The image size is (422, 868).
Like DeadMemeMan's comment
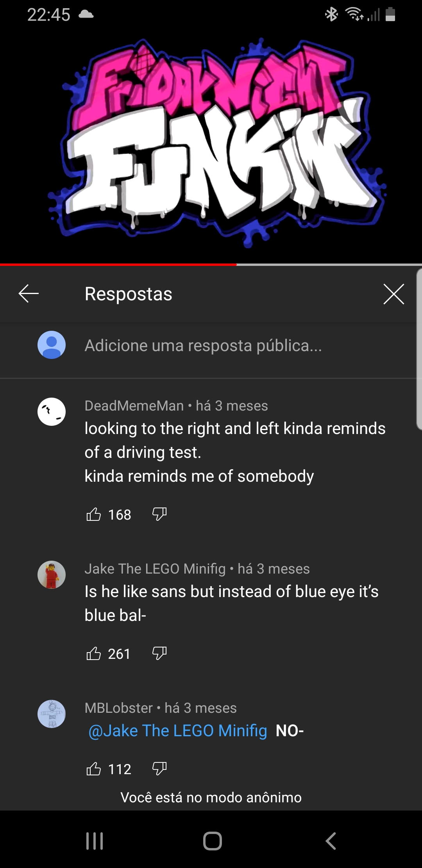93,514
